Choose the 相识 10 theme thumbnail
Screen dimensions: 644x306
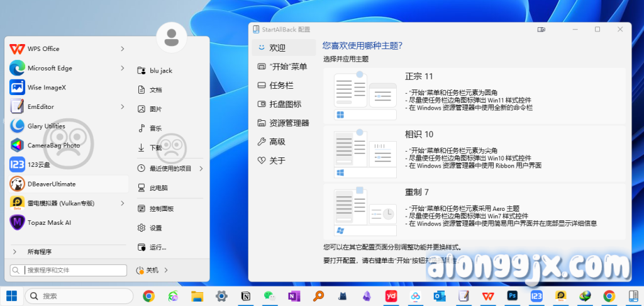pyautogui.click(x=365, y=154)
